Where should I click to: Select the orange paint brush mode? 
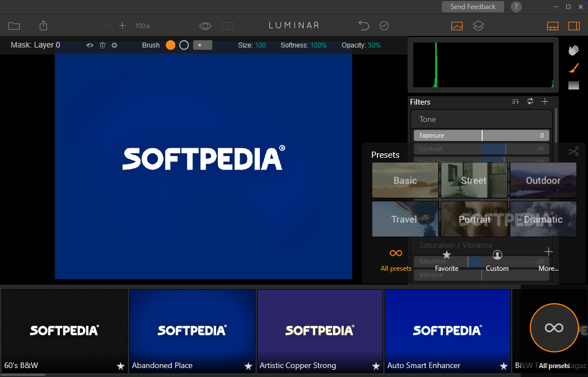(x=171, y=45)
